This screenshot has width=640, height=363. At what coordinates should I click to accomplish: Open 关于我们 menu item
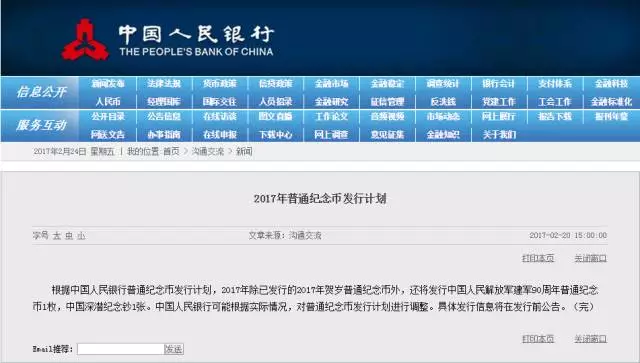click(499, 134)
